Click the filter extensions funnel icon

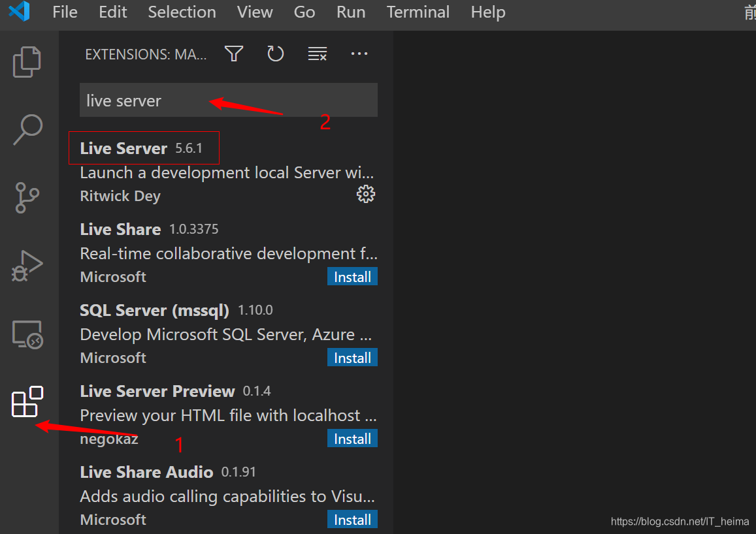click(x=234, y=54)
